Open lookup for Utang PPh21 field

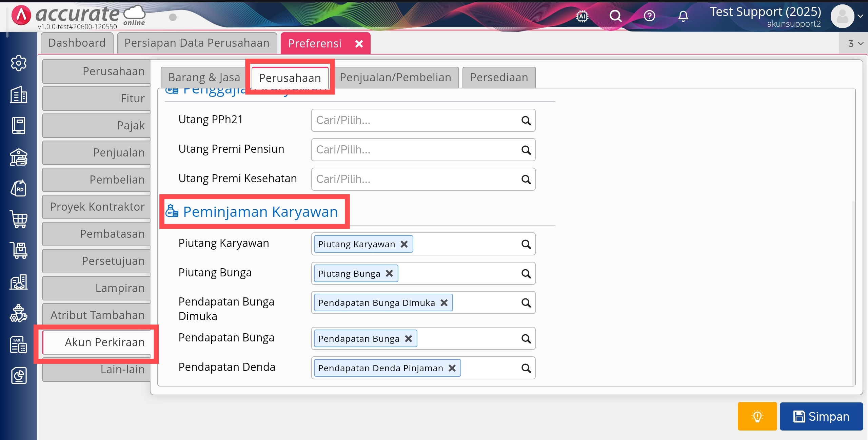(526, 120)
